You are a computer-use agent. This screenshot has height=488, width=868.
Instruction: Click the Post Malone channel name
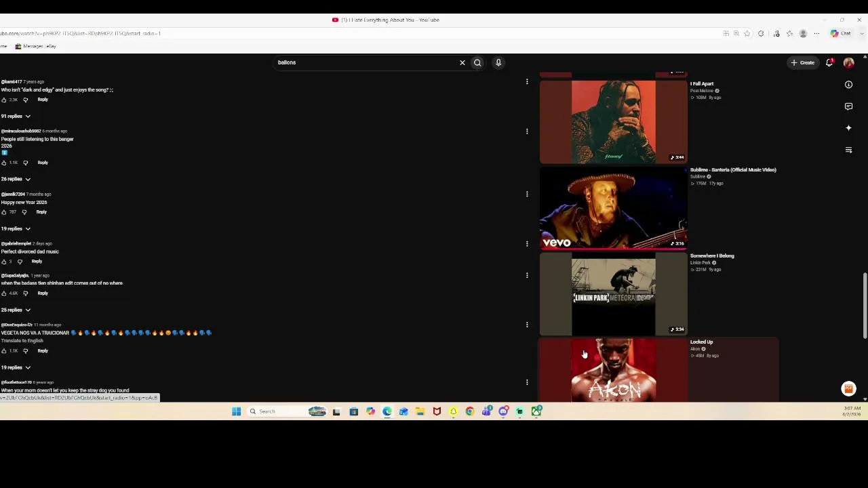click(x=702, y=91)
